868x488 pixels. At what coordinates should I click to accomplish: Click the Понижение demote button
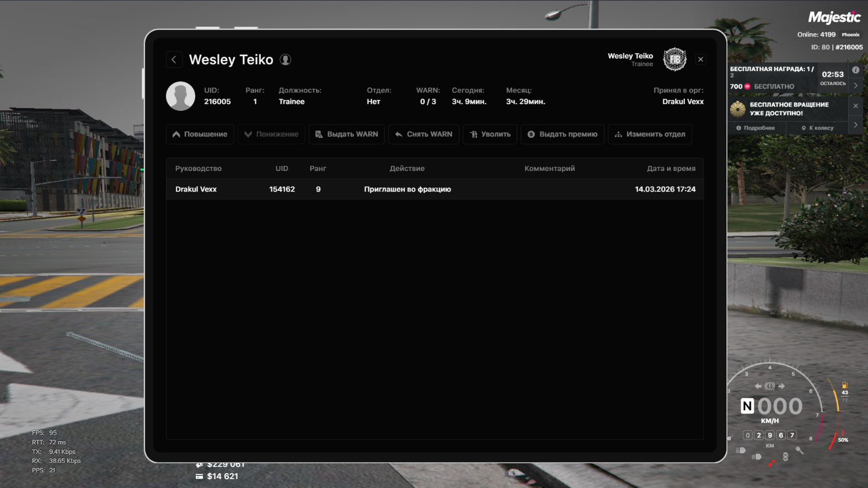tap(271, 134)
